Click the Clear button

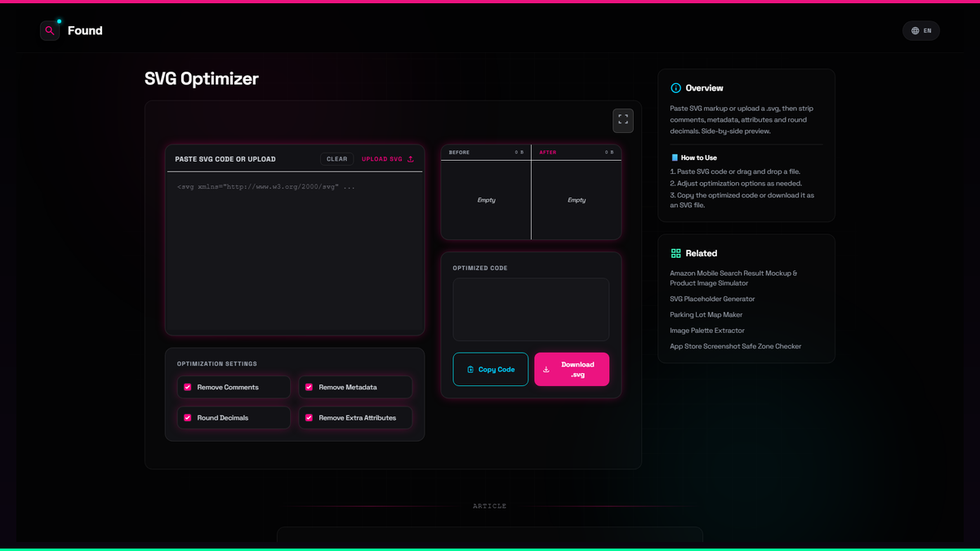pos(336,159)
